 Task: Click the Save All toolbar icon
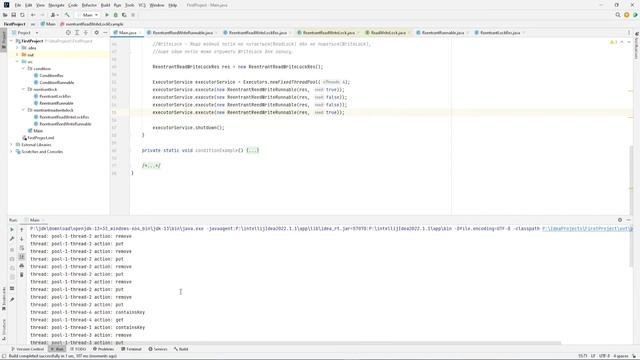(13, 15)
